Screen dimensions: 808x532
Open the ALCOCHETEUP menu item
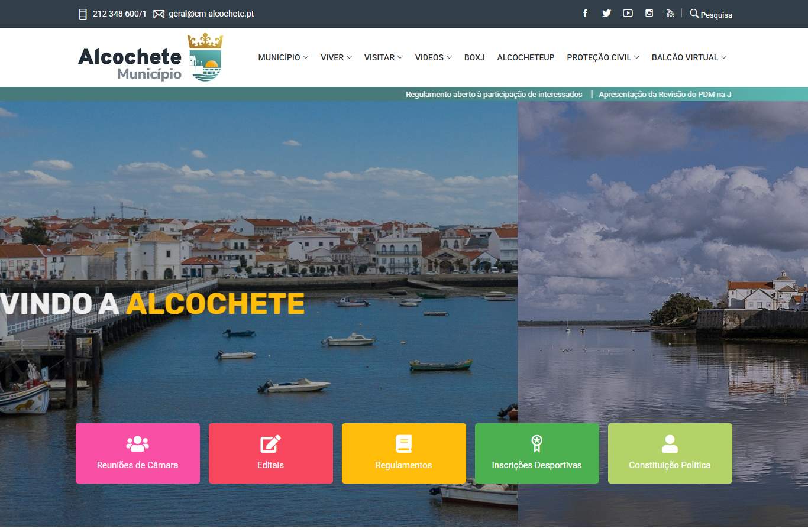coord(526,57)
